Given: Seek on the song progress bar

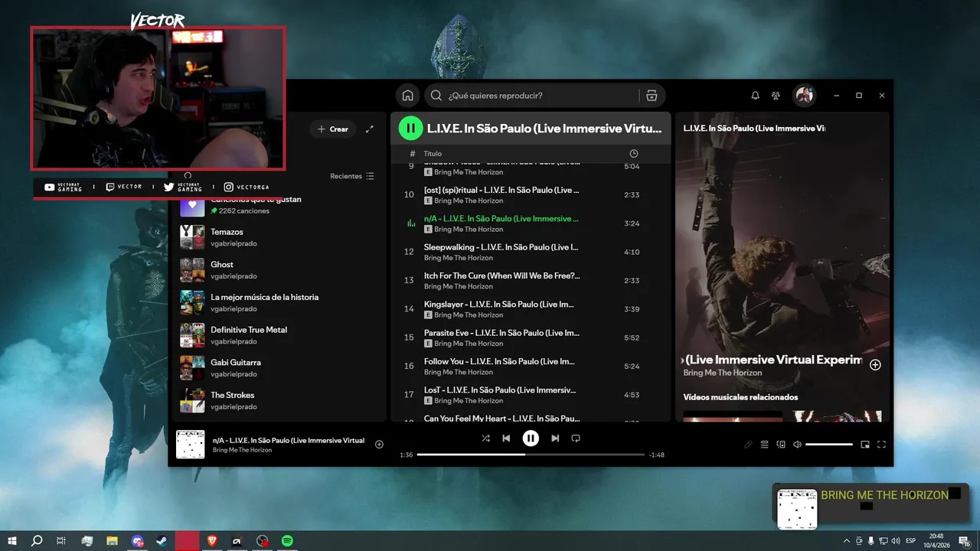Looking at the screenshot, I should pos(531,455).
